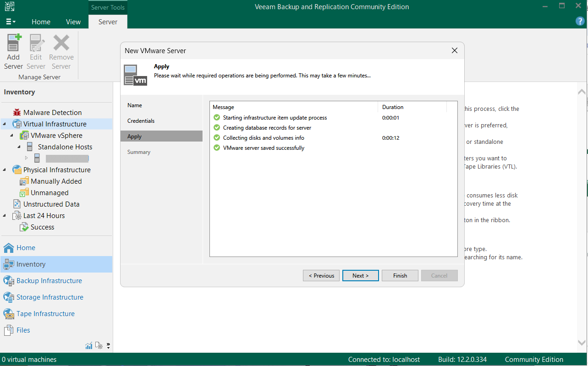Click the Virtual Infrastructure node icon
The width and height of the screenshot is (588, 366).
click(17, 124)
